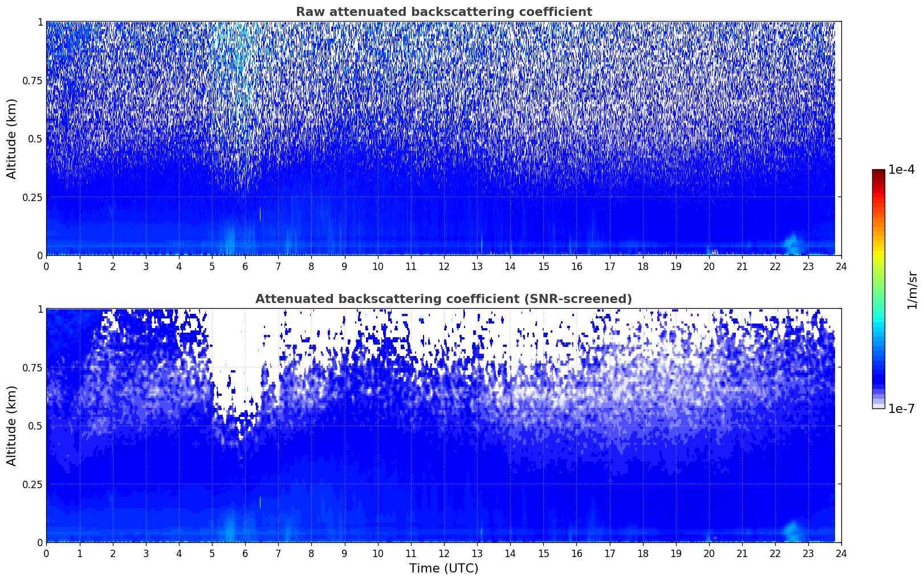924x581 pixels.
Task: Click the '0.25' altitude tick on the top plot
Action: (32, 197)
